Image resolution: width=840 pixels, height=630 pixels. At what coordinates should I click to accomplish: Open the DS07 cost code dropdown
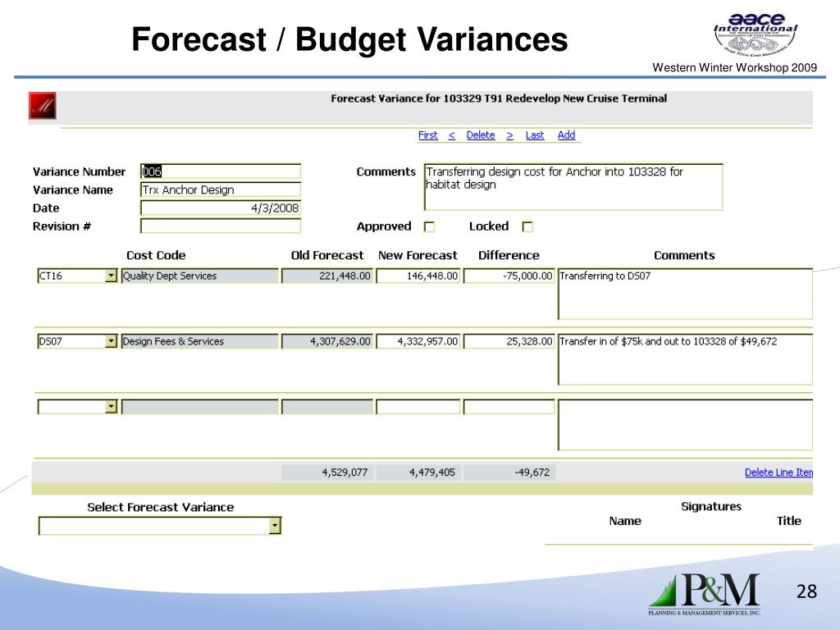tap(111, 340)
